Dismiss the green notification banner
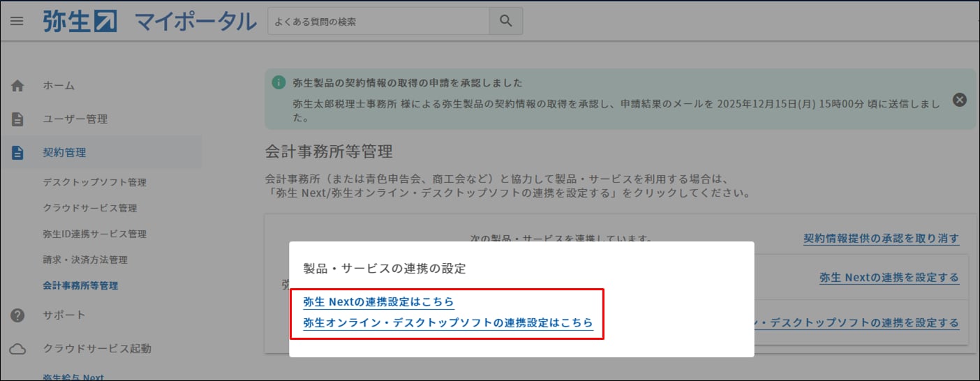Screen dimensions: 980x381 tap(960, 100)
